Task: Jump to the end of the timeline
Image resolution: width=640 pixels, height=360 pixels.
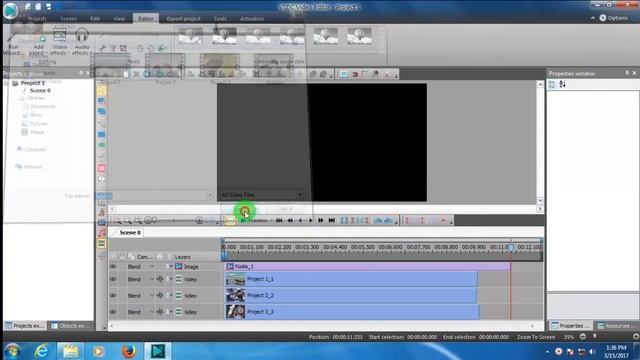Action: (x=332, y=220)
